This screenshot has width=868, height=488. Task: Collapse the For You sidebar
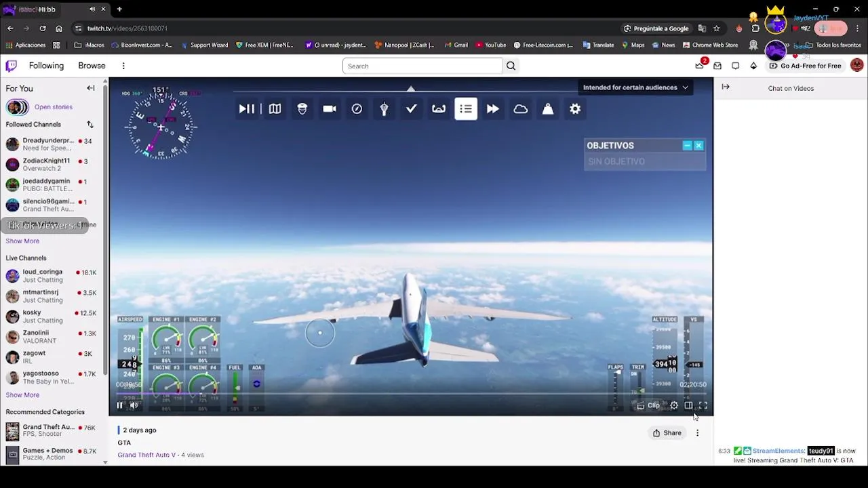click(90, 88)
